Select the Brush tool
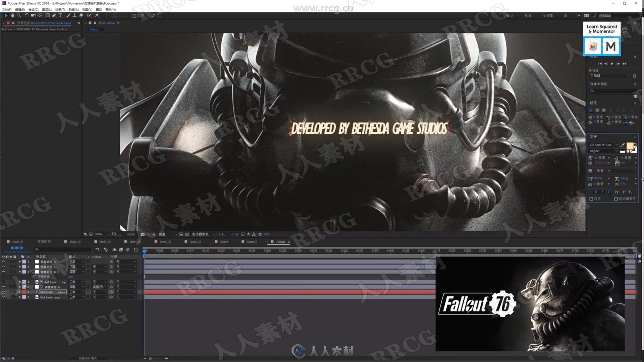The width and height of the screenshot is (644, 362). 68,15
